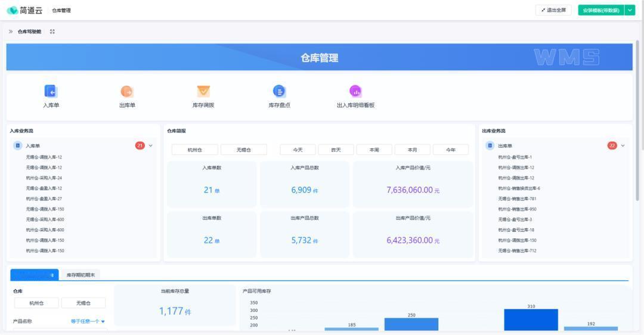Image resolution: width=644 pixels, height=335 pixels.
Task: Open record 无锡仓-盘亏出库-3
Action: [x=515, y=219]
